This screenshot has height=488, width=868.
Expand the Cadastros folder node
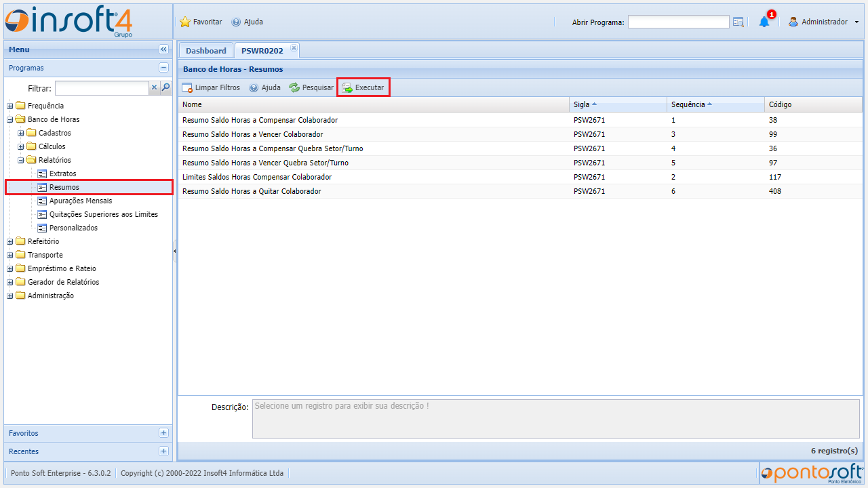tap(21, 133)
